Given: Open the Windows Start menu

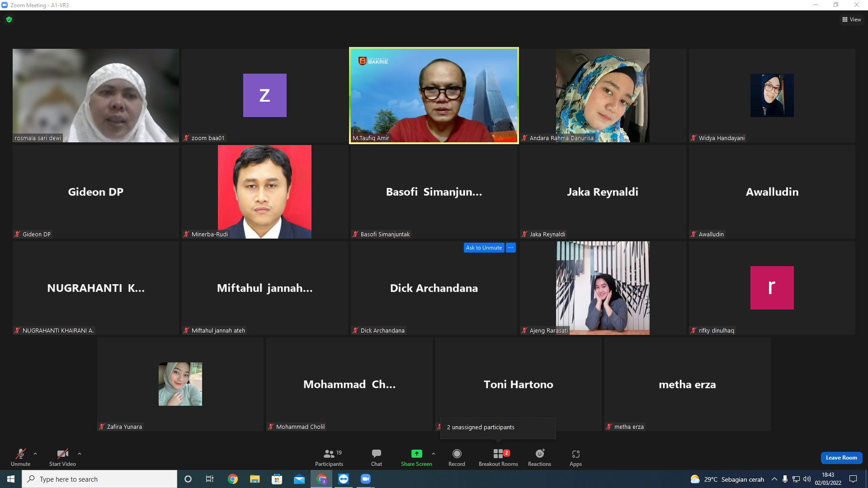Looking at the screenshot, I should pyautogui.click(x=11, y=479).
